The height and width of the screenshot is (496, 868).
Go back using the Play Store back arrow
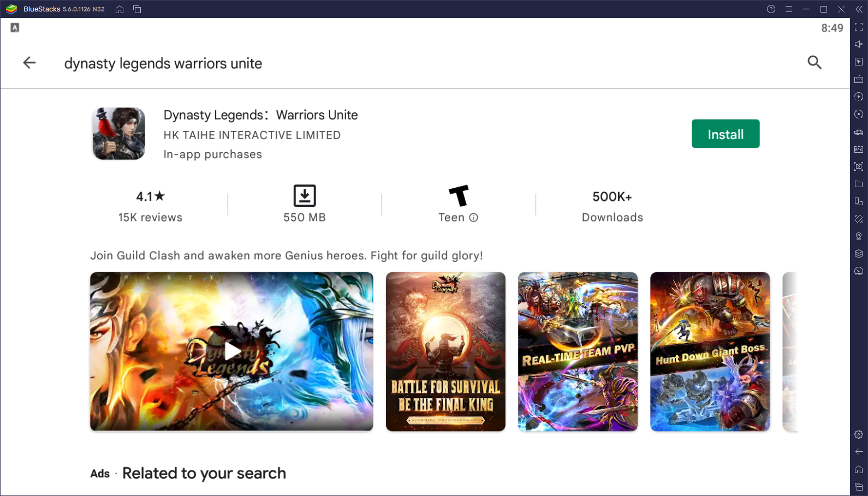[x=29, y=63]
